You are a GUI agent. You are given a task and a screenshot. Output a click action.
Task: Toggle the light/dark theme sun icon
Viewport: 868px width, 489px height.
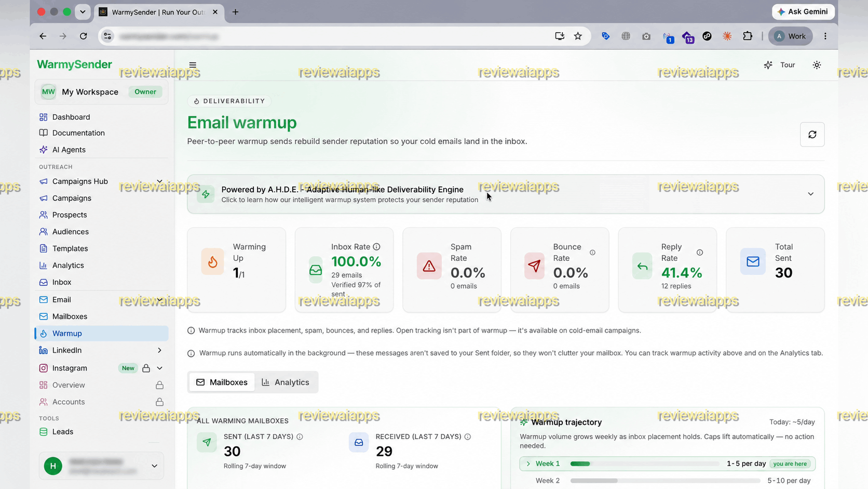click(817, 65)
